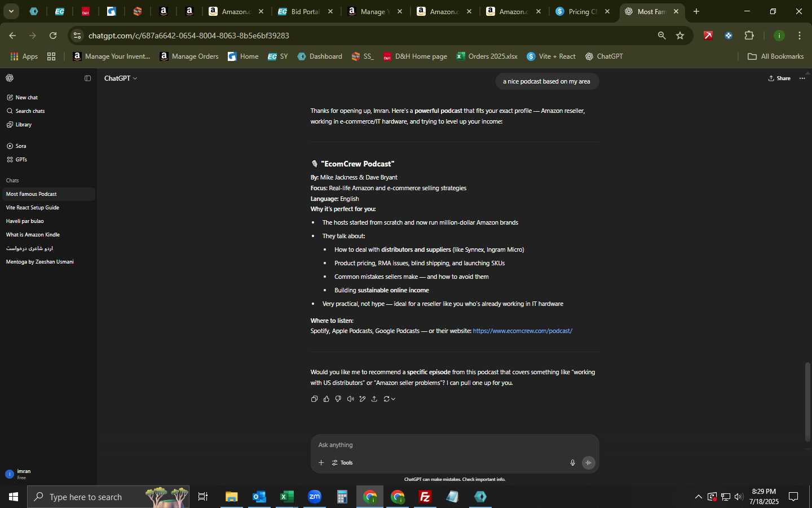812x508 pixels.
Task: Click the Share conversation button
Action: pos(779,78)
